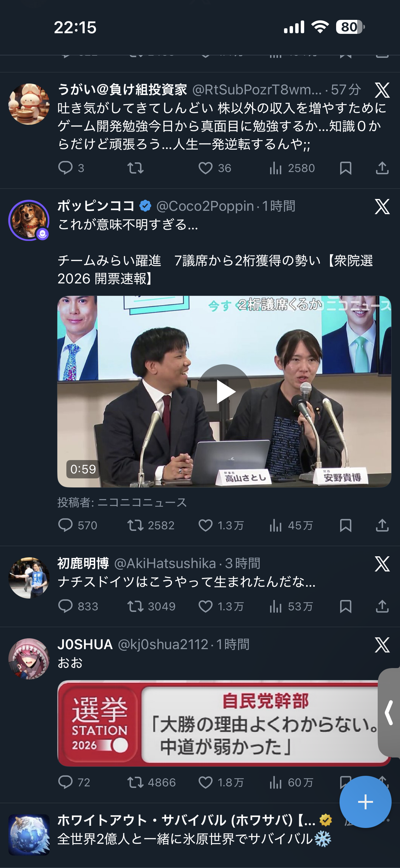Reply to ポッピンココ post with 570 comments

(x=78, y=525)
